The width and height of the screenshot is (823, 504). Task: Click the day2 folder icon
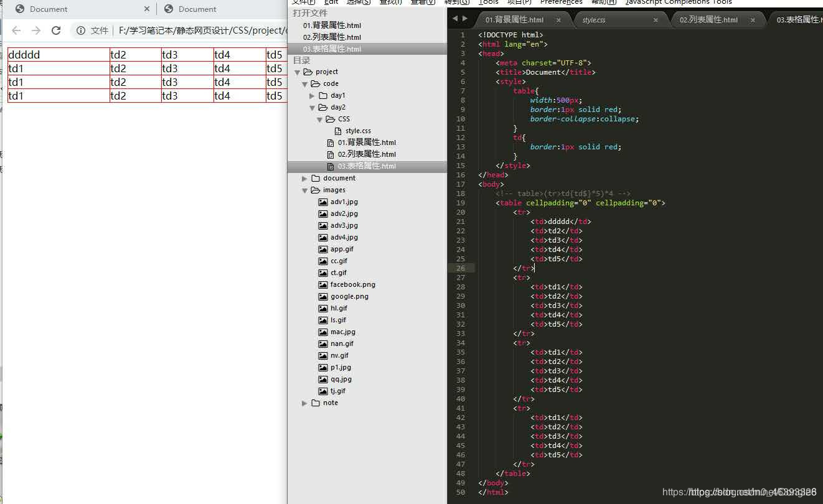(x=323, y=108)
